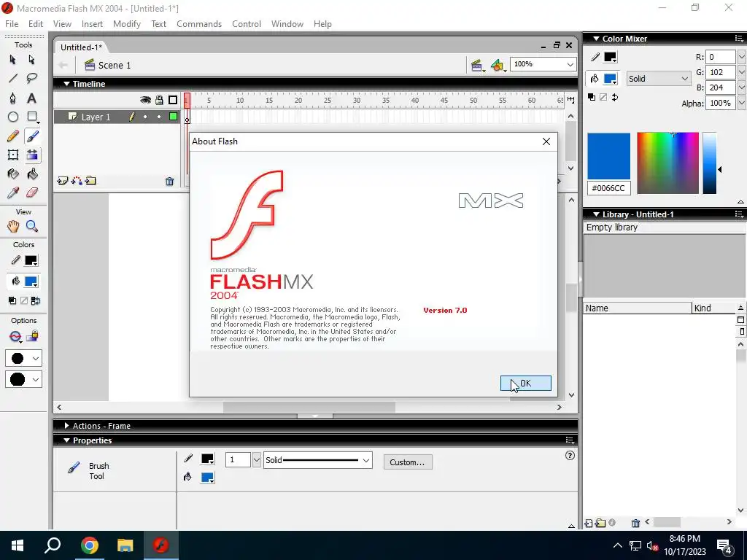Viewport: 747px width, 560px height.
Task: Select the Free Transform tool
Action: point(13,155)
